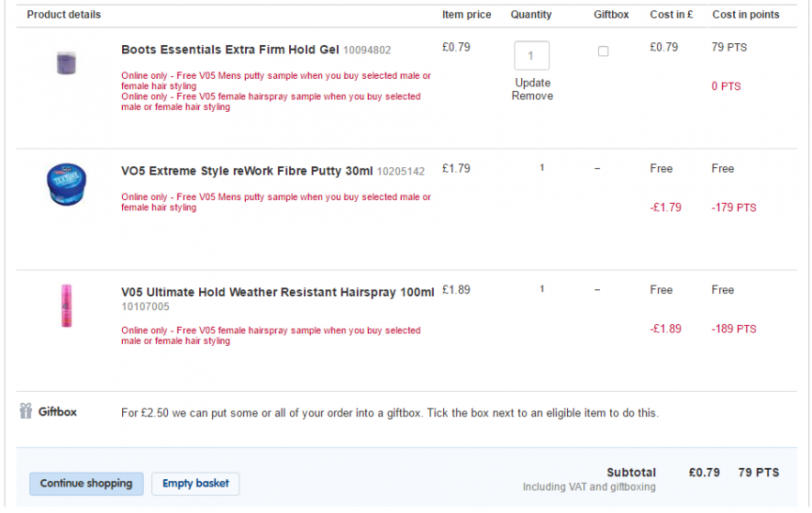812x513 pixels.
Task: Click the hairspray sample offer under V05 Hairspray
Action: coord(271,335)
